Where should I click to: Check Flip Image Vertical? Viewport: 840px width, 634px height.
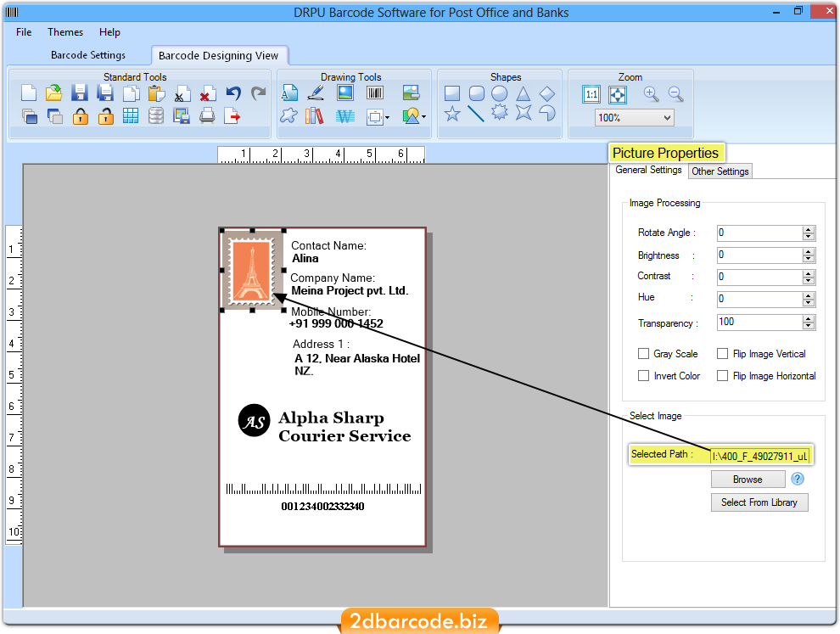click(723, 354)
